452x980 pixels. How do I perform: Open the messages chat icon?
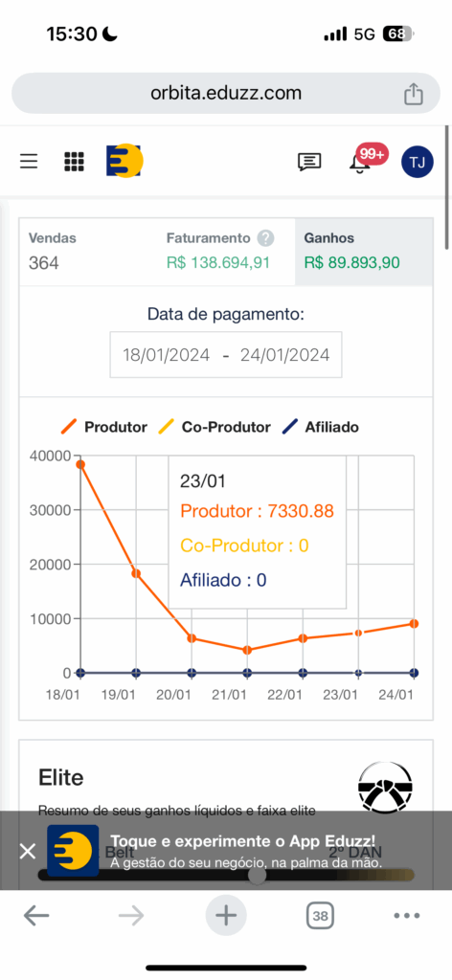(309, 162)
